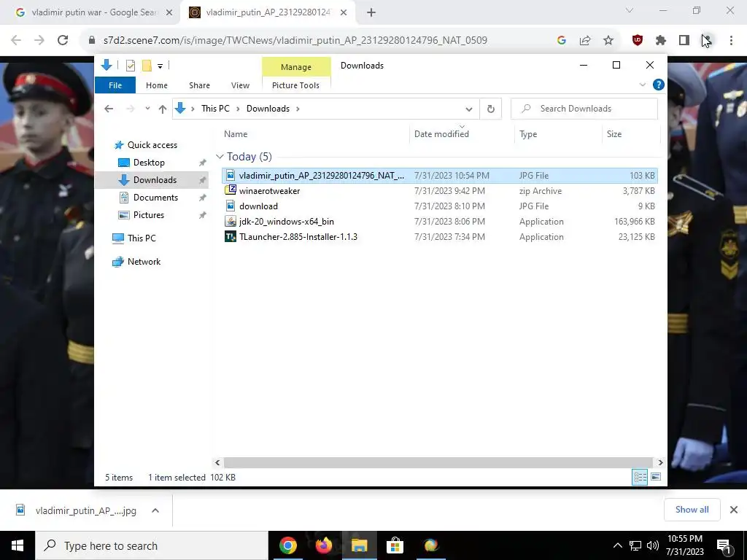Switch to the View ribbon tab
747x560 pixels.
[240, 85]
